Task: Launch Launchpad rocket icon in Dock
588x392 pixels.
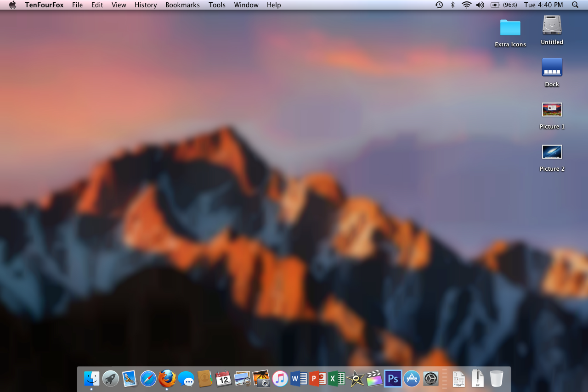Action: pos(111,379)
